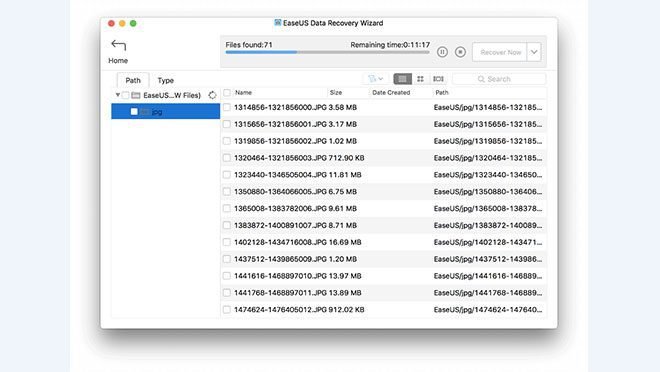Viewport: 660px width, 372px height.
Task: Check file 1315656-1321856001.JPG checkbox
Action: 227,124
